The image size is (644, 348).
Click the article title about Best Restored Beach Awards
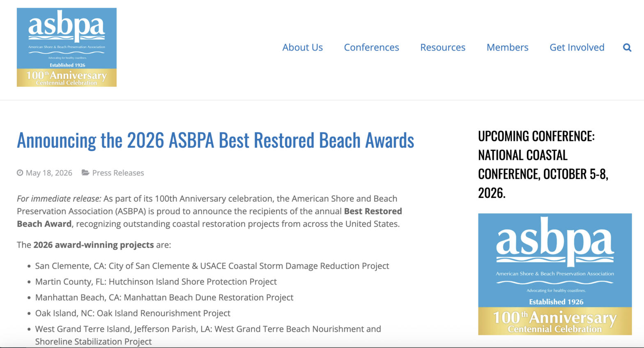point(216,141)
